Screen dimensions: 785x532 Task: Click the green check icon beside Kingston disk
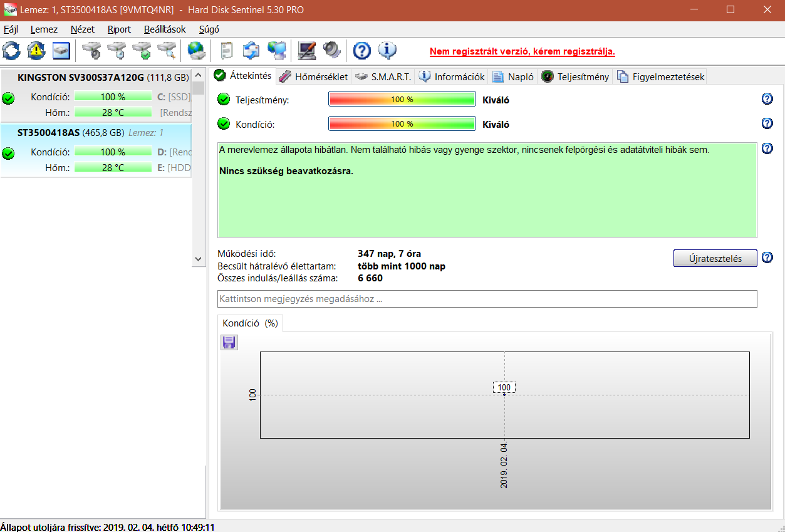[8, 98]
